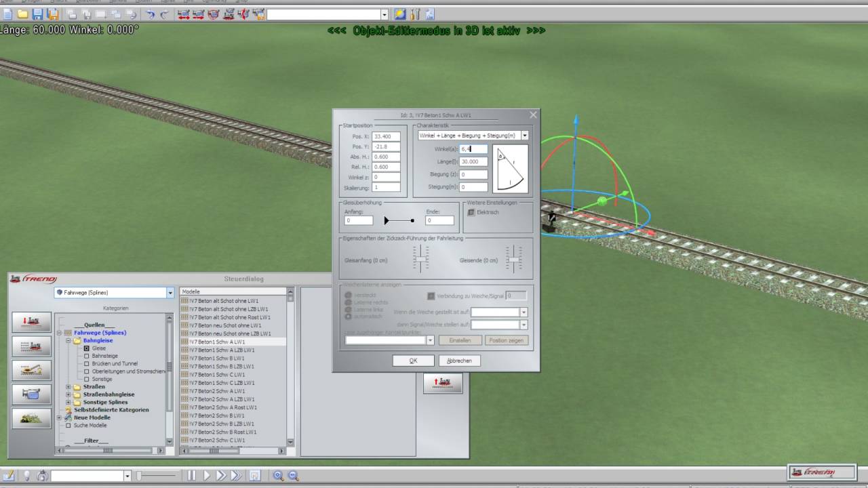Expand the Straßenbahngleise folder node
Viewport: 868px width, 488px height.
pyautogui.click(x=68, y=394)
